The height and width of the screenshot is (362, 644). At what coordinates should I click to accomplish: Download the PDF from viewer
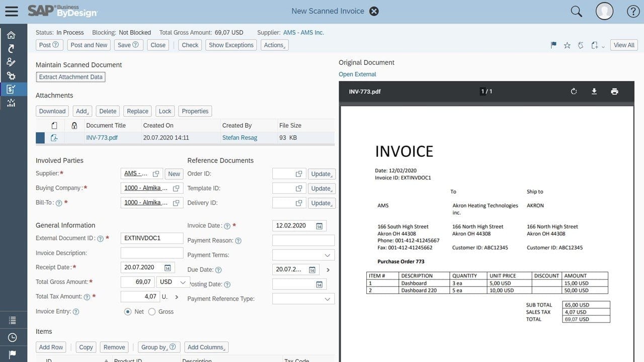(x=594, y=92)
